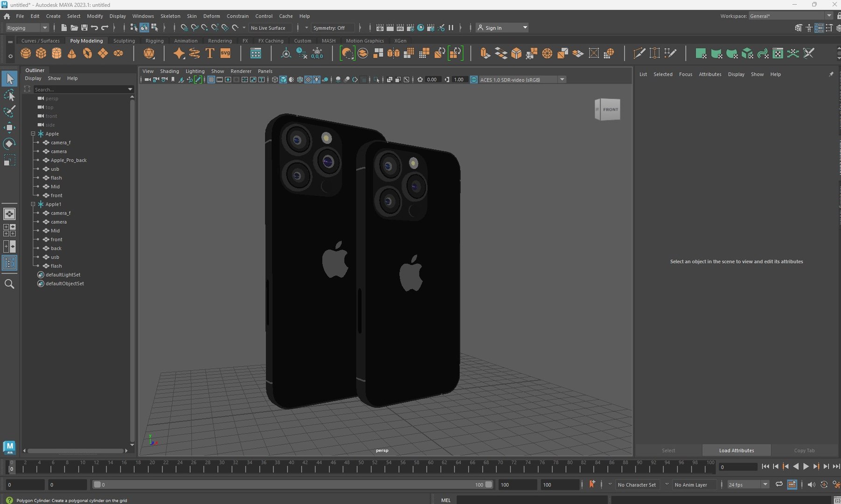
Task: Activate the Move tool in the toolbox
Action: tap(9, 127)
